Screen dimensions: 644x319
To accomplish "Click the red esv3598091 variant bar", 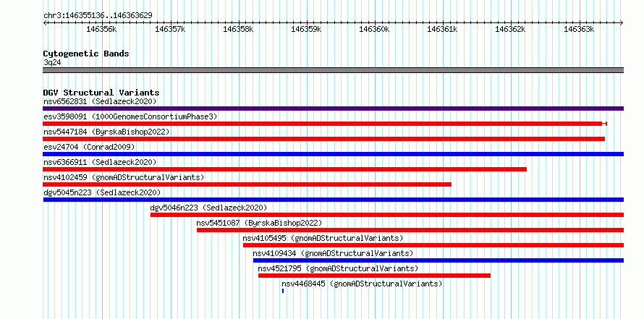I will pos(325,124).
